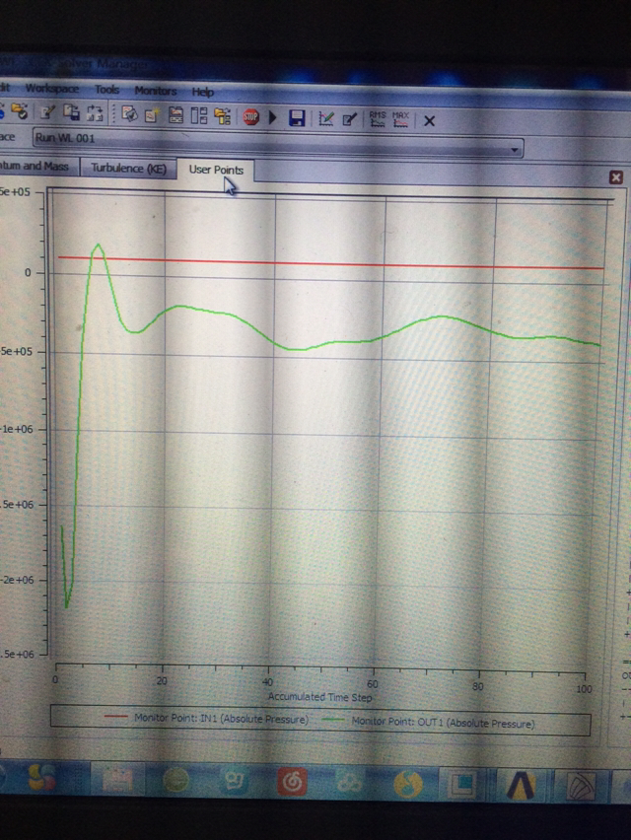Click the red IN1 Absolute Pressure legend entry
The height and width of the screenshot is (840, 631).
pos(207,718)
